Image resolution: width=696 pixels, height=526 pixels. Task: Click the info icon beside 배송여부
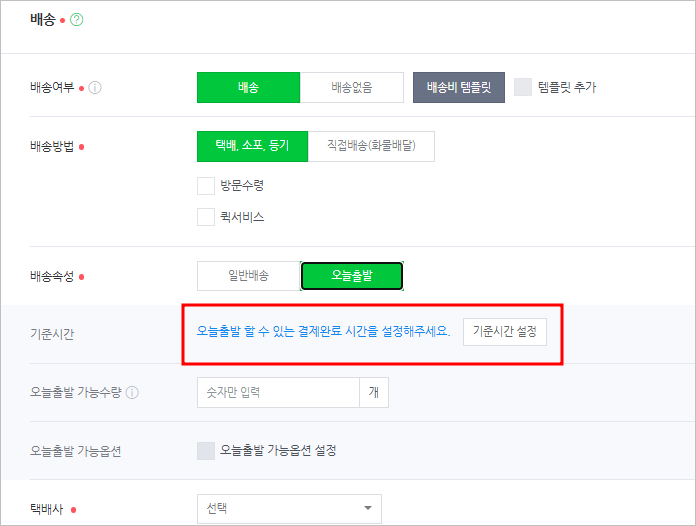pyautogui.click(x=95, y=87)
